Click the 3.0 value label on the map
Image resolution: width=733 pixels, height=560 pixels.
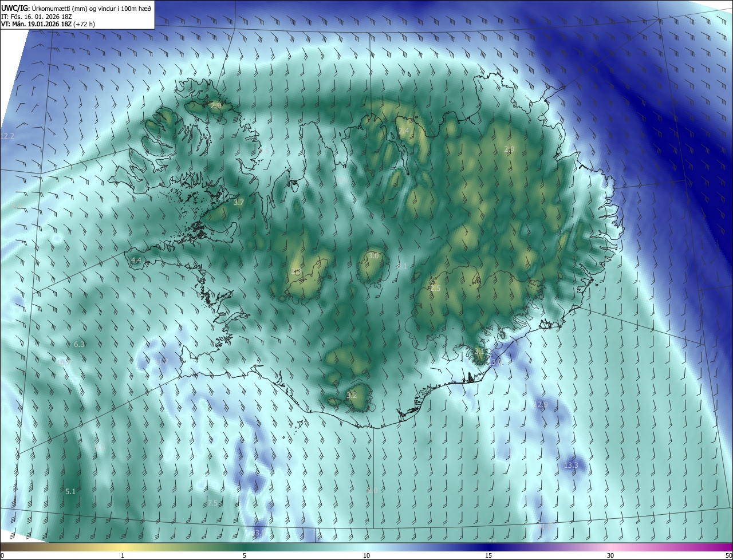[x=373, y=255]
